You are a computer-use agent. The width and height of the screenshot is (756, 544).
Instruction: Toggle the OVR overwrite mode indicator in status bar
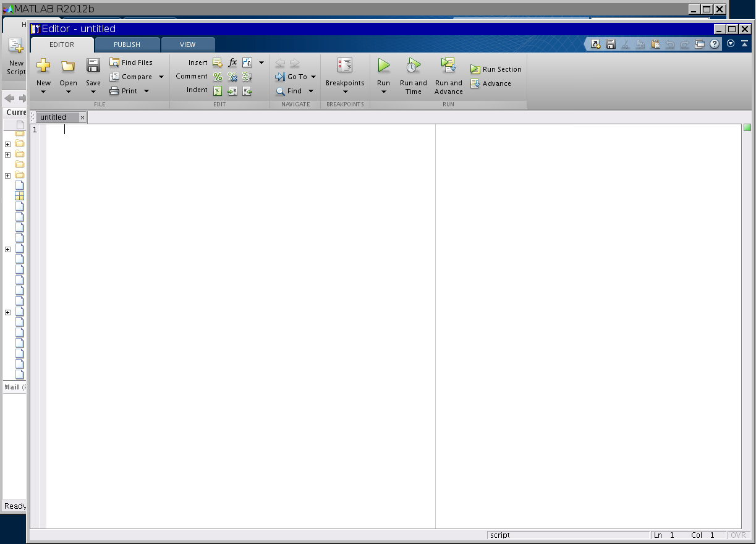pyautogui.click(x=738, y=535)
